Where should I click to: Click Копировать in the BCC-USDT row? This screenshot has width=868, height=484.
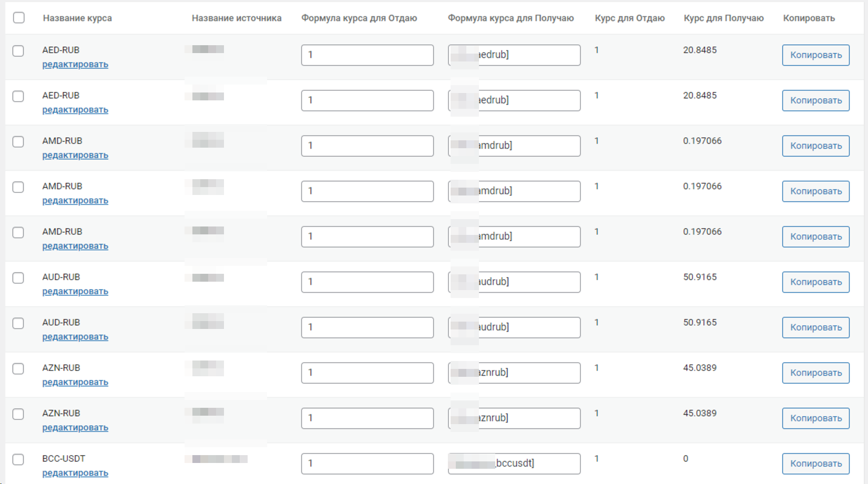(815, 464)
